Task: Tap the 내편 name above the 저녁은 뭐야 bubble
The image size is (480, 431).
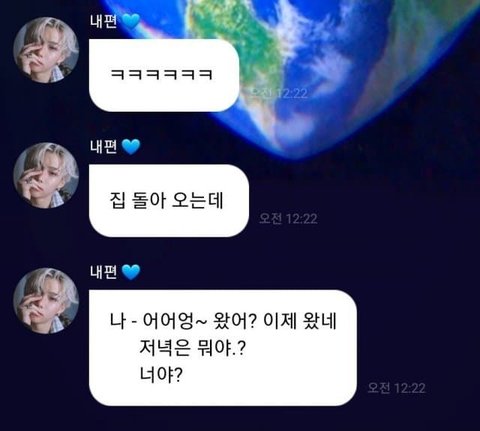Action: 103,272
